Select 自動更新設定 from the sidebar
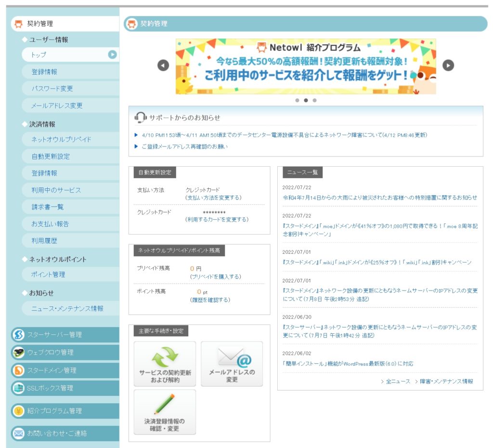 coord(51,156)
